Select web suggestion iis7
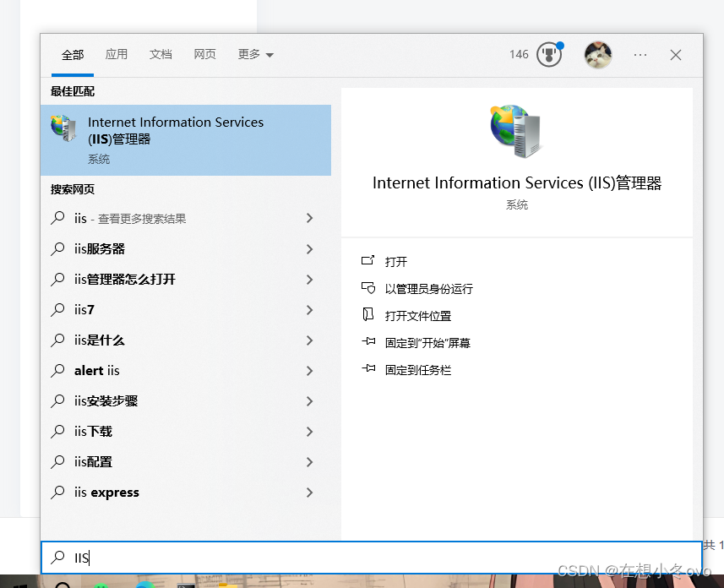The image size is (724, 588). click(186, 309)
